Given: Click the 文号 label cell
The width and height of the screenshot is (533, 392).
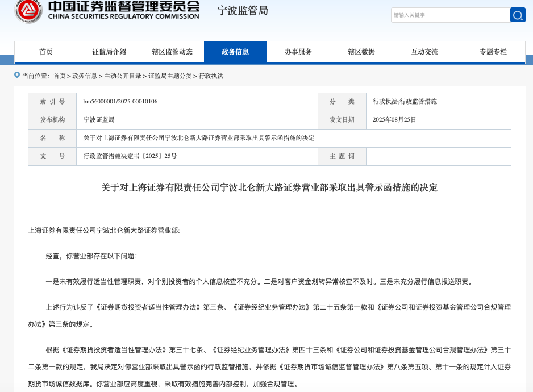Looking at the screenshot, I should tap(52, 156).
